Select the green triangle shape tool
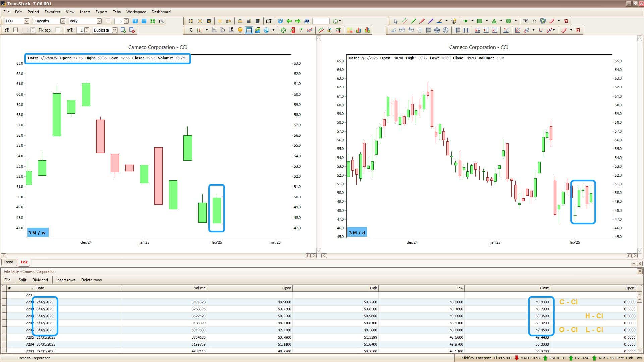The image size is (644, 362). click(494, 21)
